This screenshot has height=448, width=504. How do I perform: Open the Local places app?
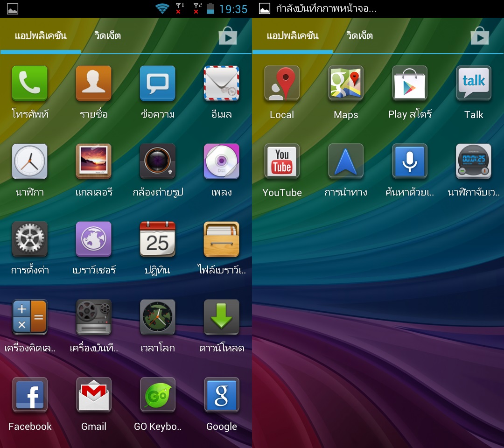pyautogui.click(x=282, y=83)
